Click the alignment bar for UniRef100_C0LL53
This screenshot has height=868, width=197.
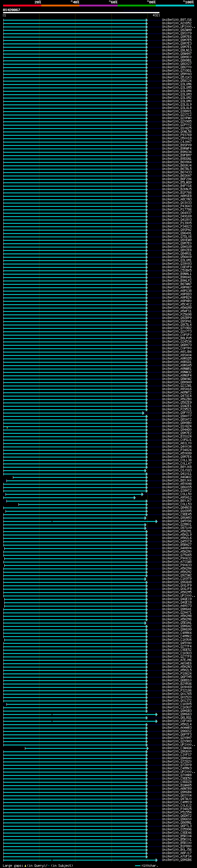coord(83,504)
